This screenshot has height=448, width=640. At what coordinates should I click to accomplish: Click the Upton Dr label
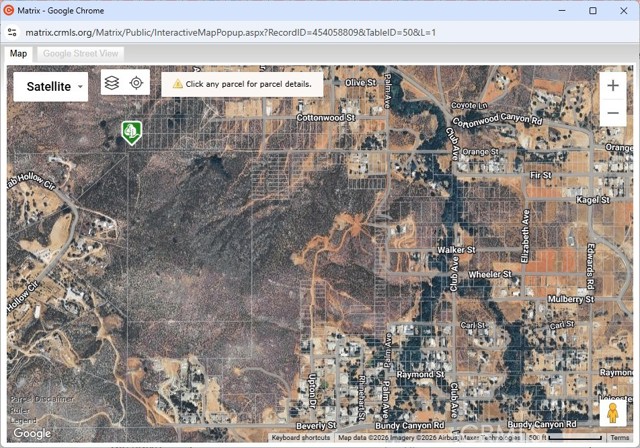312,391
